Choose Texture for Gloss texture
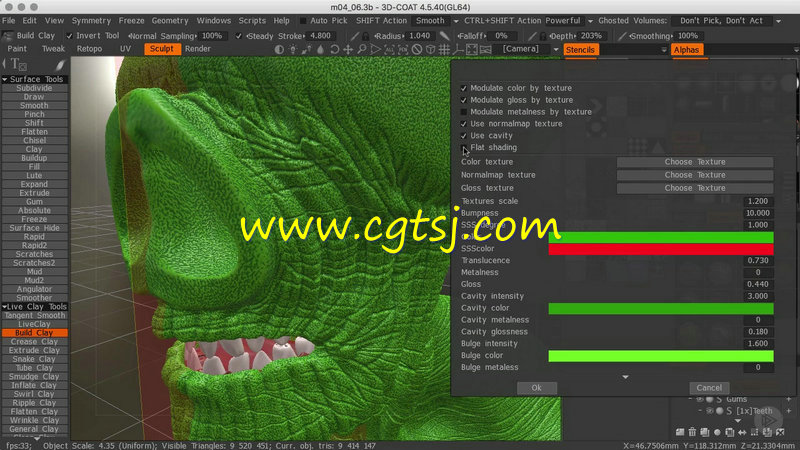This screenshot has width=800, height=450. point(695,188)
